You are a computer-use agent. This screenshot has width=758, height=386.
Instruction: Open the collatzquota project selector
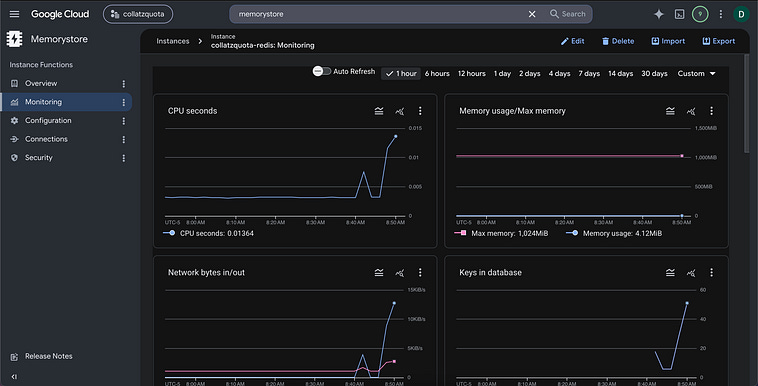(138, 14)
